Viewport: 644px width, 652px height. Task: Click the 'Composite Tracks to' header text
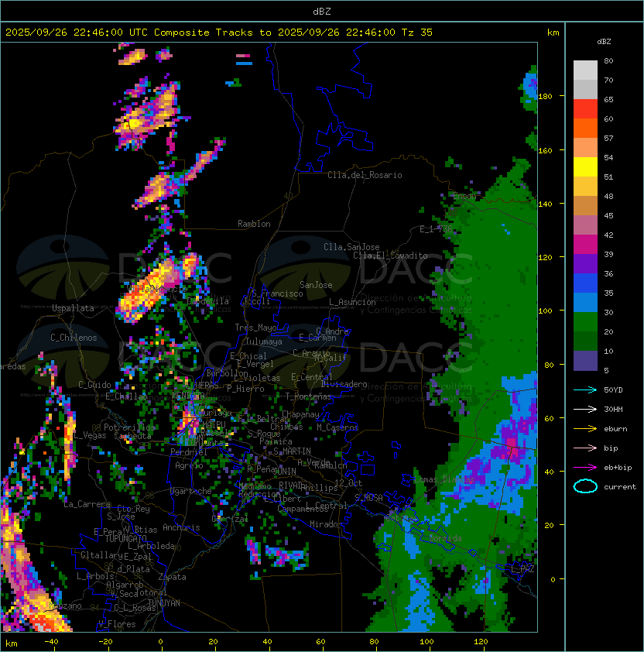click(x=212, y=33)
